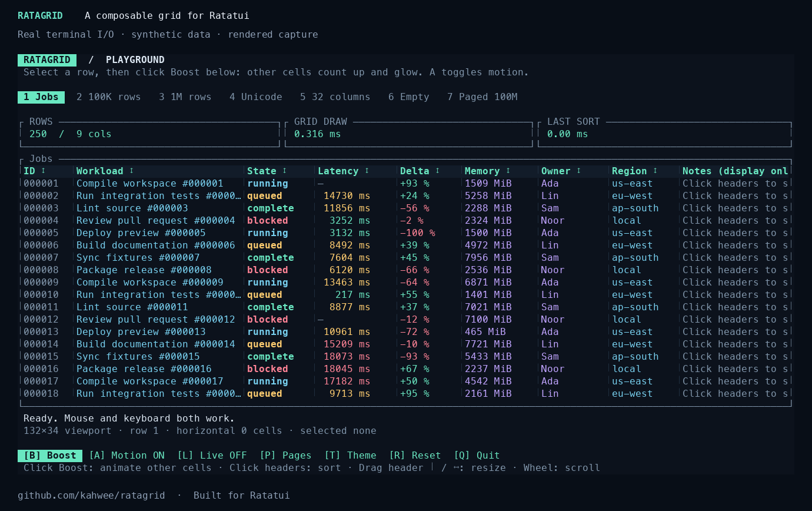This screenshot has height=511, width=812.
Task: Click the [B] Boost button
Action: click(x=50, y=455)
